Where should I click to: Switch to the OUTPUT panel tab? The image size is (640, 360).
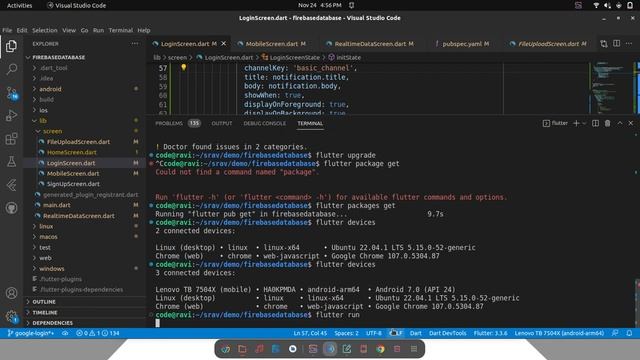(222, 123)
